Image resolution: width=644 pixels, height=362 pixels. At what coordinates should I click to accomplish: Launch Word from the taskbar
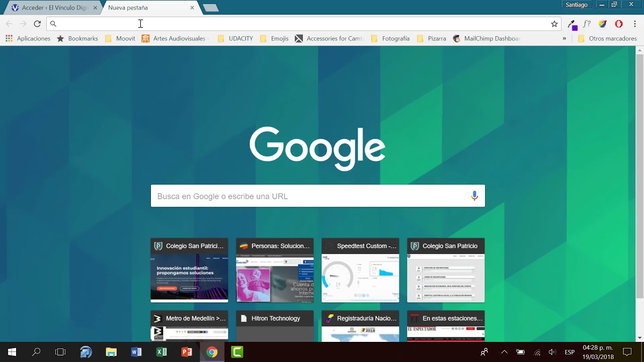(136, 352)
